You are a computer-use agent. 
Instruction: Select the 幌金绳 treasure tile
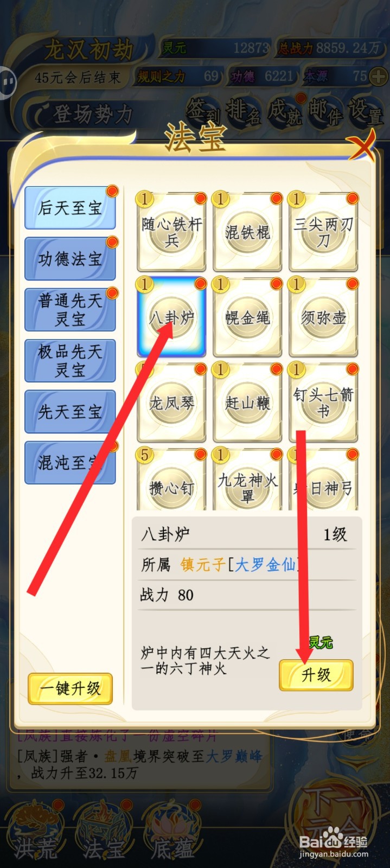pyautogui.click(x=247, y=317)
